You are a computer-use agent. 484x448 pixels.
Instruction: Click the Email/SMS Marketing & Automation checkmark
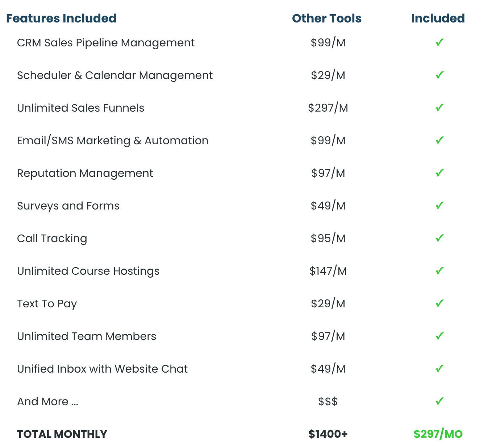[439, 141]
